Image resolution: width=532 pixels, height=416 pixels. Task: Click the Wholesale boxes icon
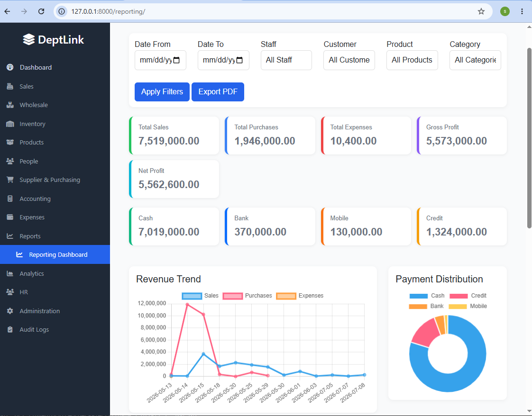(10, 105)
